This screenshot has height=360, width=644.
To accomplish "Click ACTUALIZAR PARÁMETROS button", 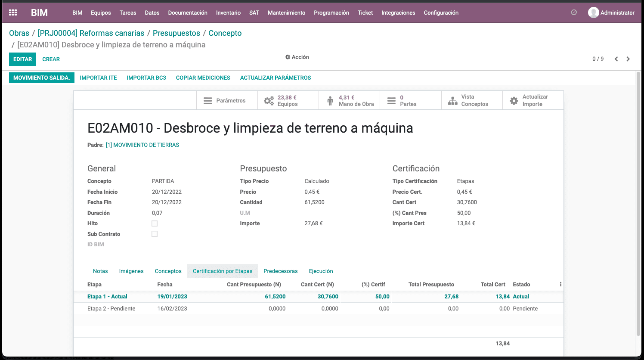I will [276, 78].
